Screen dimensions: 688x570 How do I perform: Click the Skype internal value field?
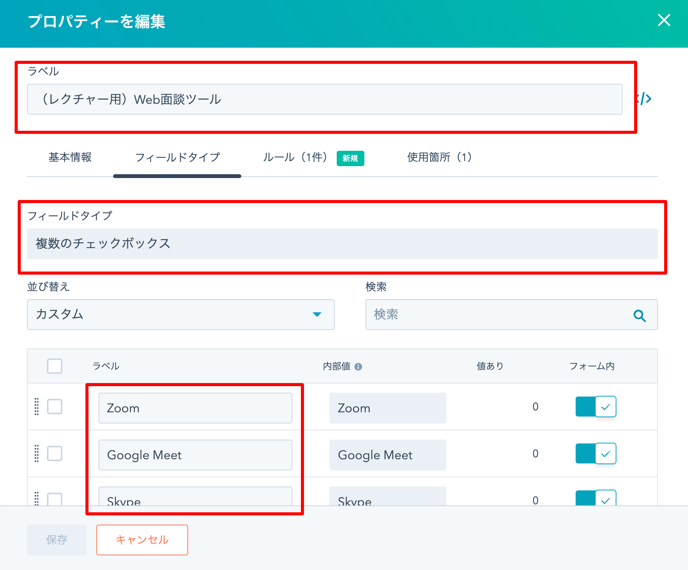point(388,496)
